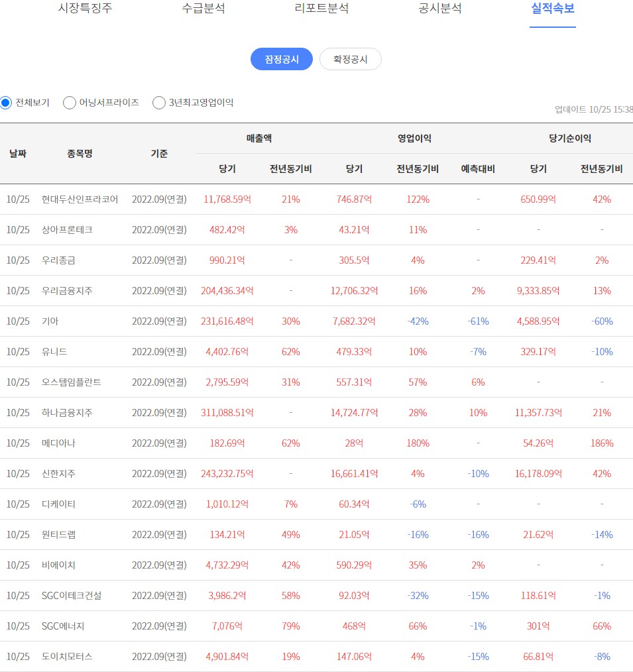
Task: Click 하나금융지주 net income 11,357.73억
Action: (538, 413)
